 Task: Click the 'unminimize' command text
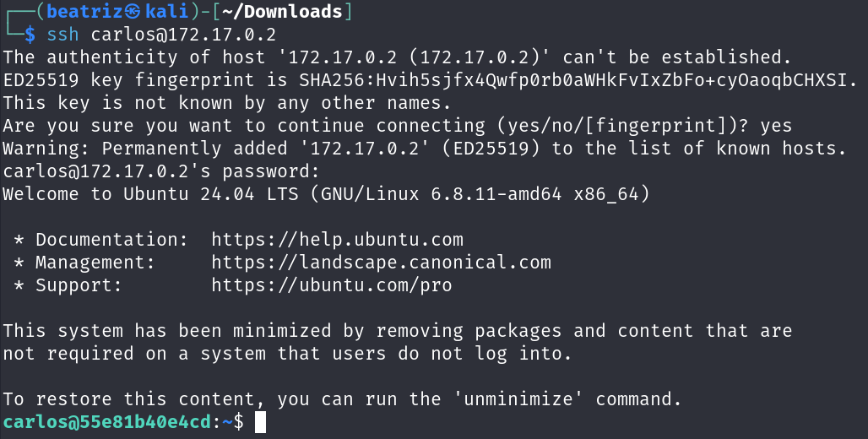coord(524,399)
